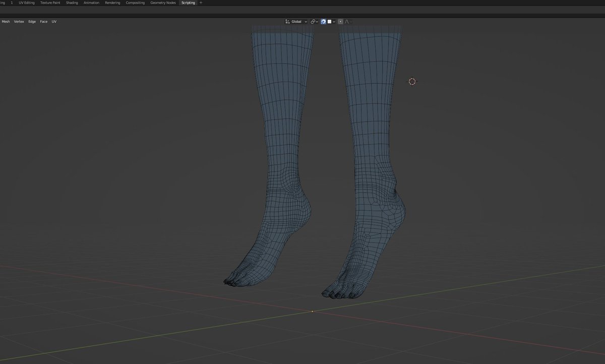Add a new workspace with the plus icon

point(201,3)
